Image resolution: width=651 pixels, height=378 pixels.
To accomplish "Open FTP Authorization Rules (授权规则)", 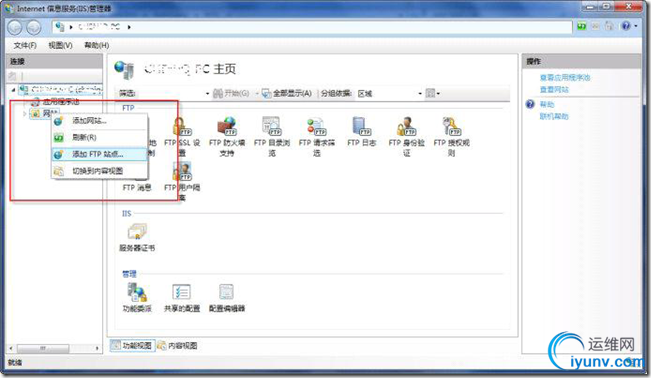I will point(451,136).
